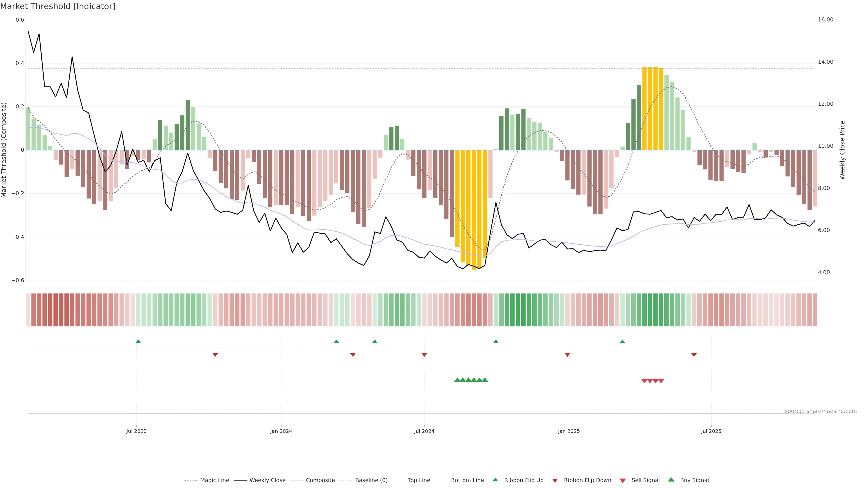Click the Ribbon Flip Down legend triangle icon

[555, 480]
